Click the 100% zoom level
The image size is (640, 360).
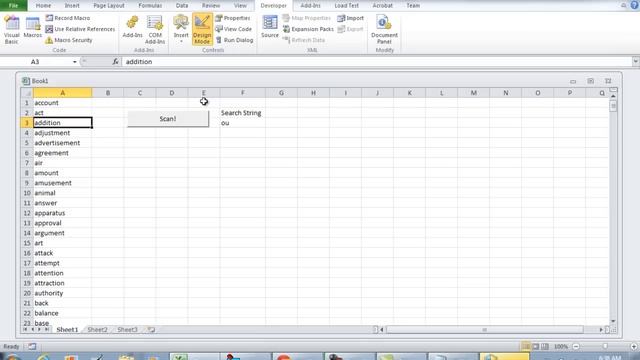(x=561, y=347)
